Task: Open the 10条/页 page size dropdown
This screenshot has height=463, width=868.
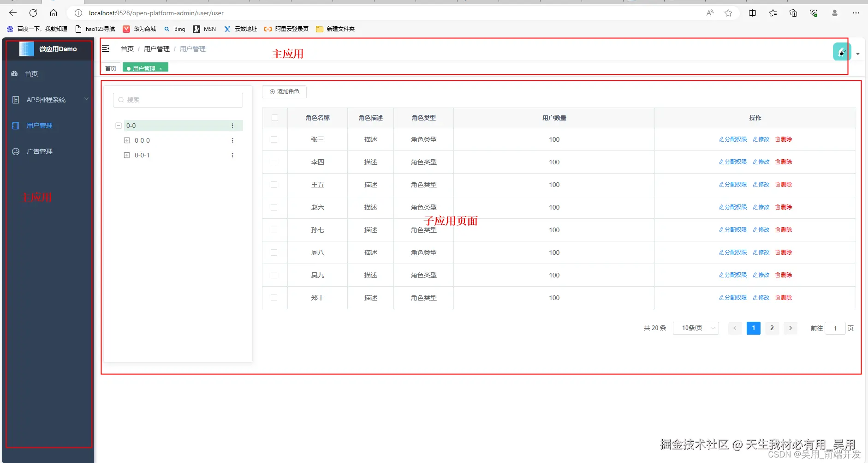Action: point(696,328)
